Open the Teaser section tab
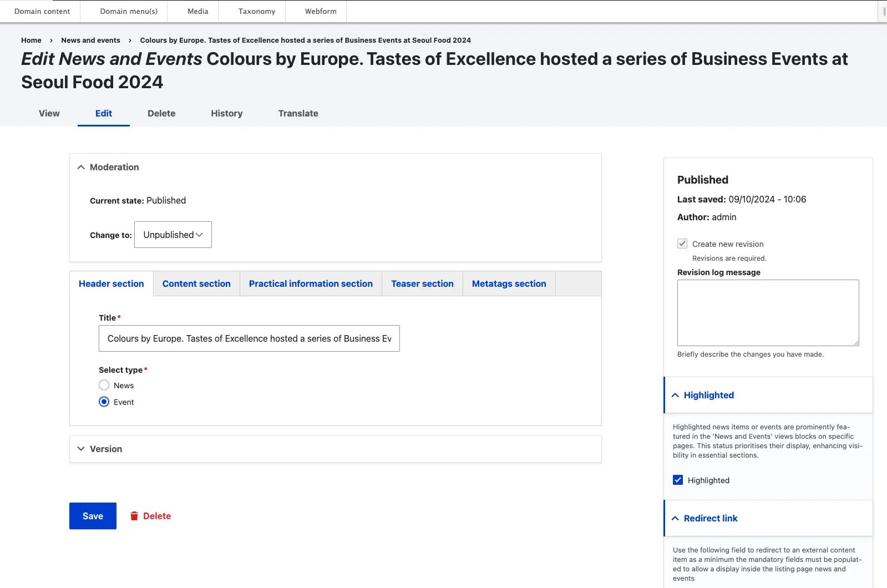Image resolution: width=887 pixels, height=588 pixels. pos(422,283)
